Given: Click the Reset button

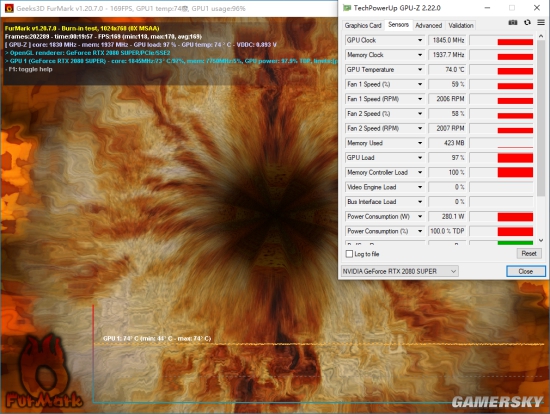Looking at the screenshot, I should [529, 253].
